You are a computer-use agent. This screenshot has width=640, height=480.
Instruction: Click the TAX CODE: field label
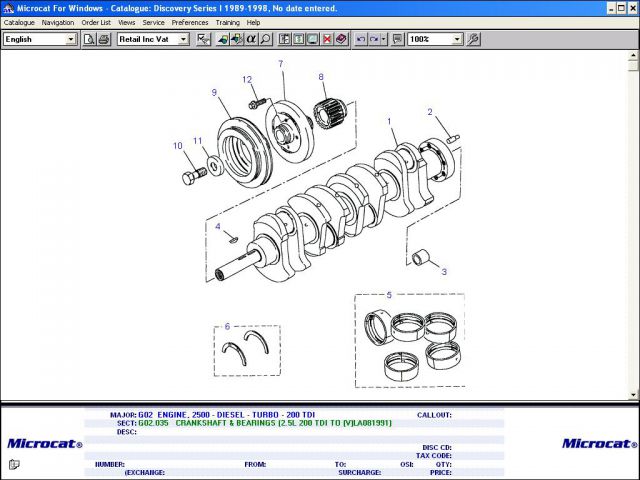tap(434, 456)
